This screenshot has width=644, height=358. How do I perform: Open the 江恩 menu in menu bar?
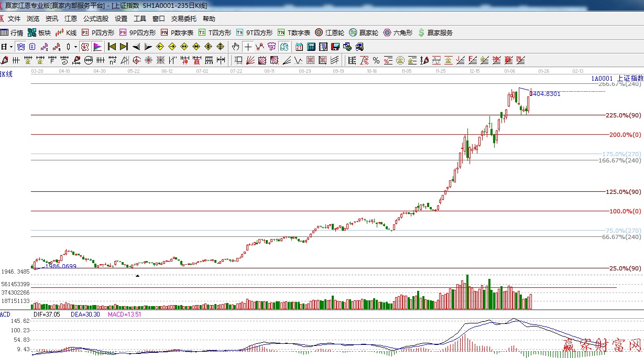tap(71, 19)
